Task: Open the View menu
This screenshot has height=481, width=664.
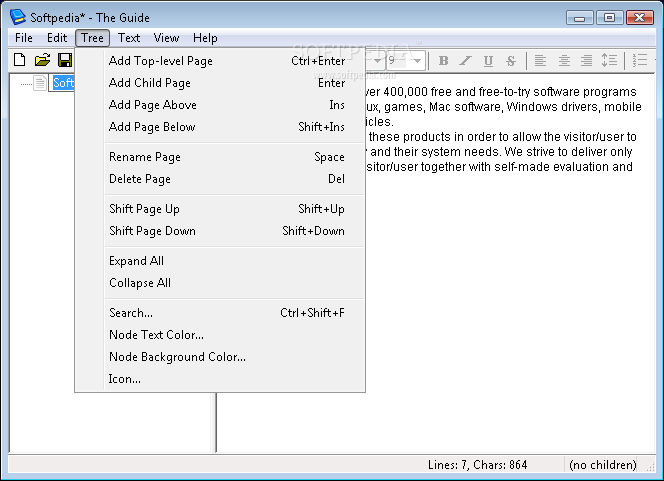Action: (x=166, y=38)
